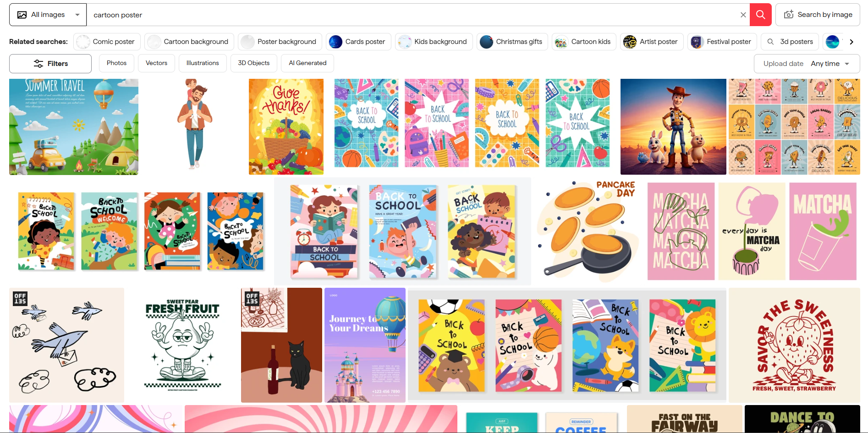868x433 pixels.
Task: Open Search by image camera tool
Action: coord(789,14)
